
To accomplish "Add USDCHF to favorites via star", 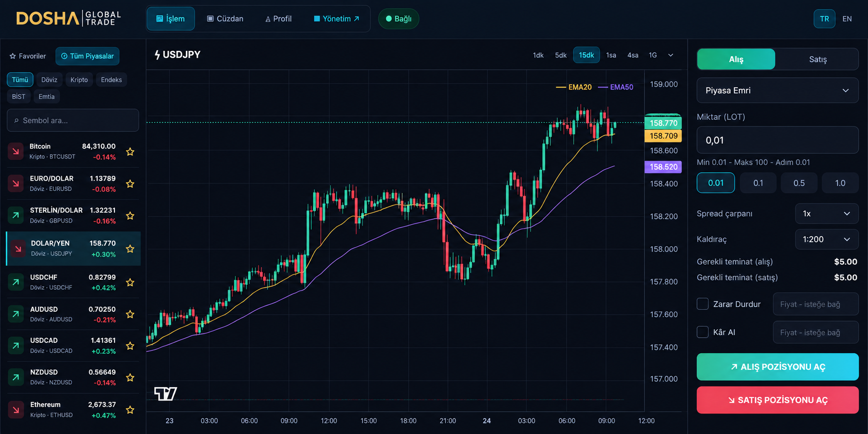I will click(130, 282).
